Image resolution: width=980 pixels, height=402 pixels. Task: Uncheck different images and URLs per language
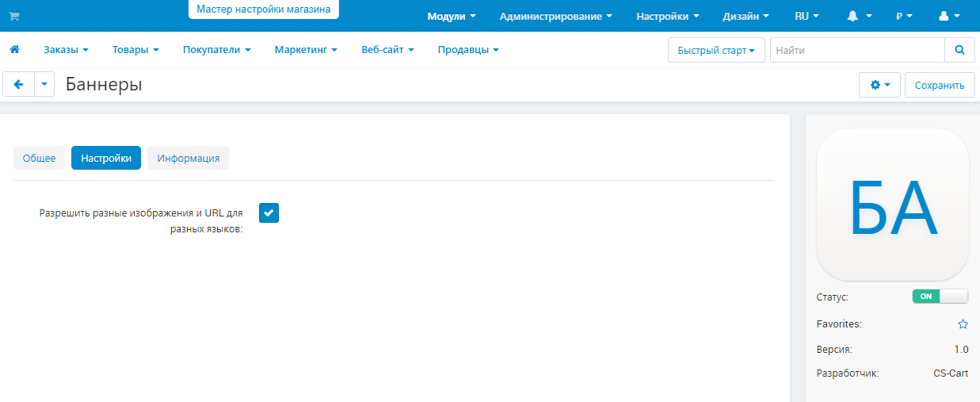pos(269,213)
